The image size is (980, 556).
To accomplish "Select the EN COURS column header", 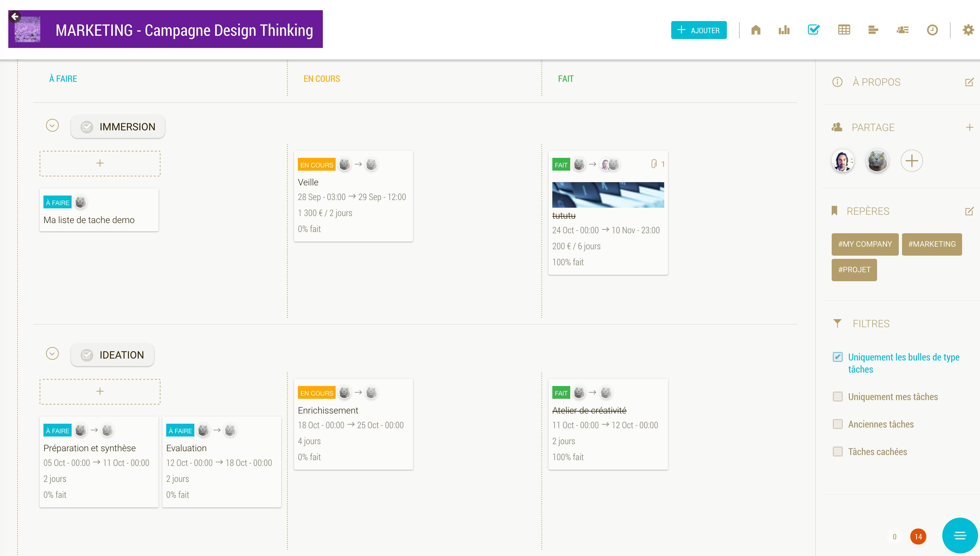I will [x=322, y=79].
